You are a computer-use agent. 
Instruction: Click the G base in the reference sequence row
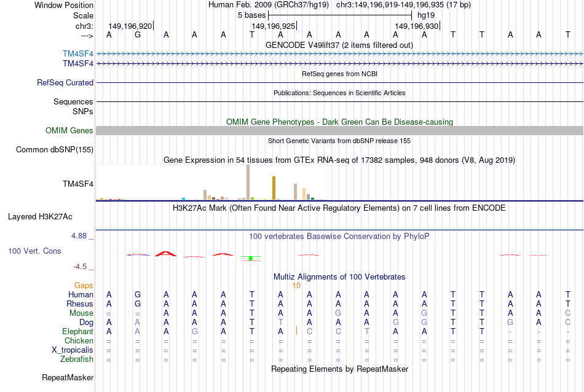point(138,34)
